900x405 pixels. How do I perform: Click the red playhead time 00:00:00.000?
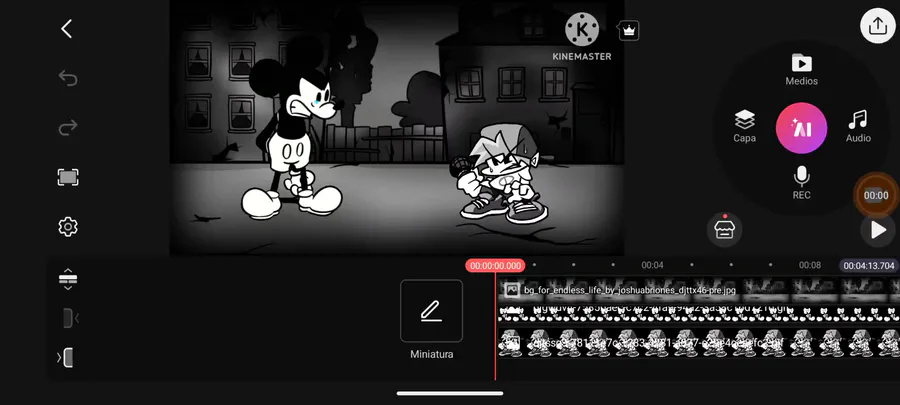point(495,266)
